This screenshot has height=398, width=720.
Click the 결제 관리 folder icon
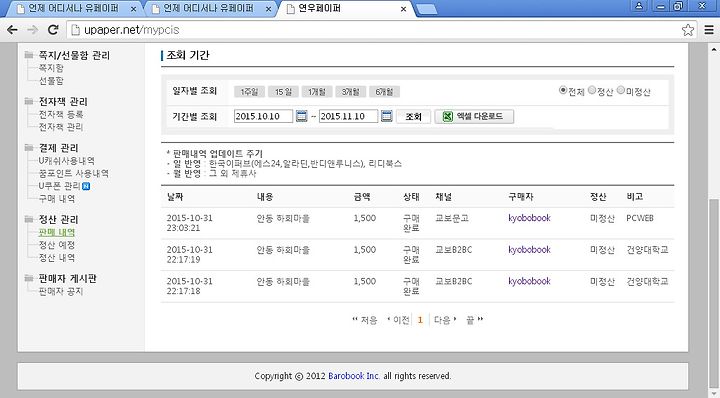(x=29, y=147)
